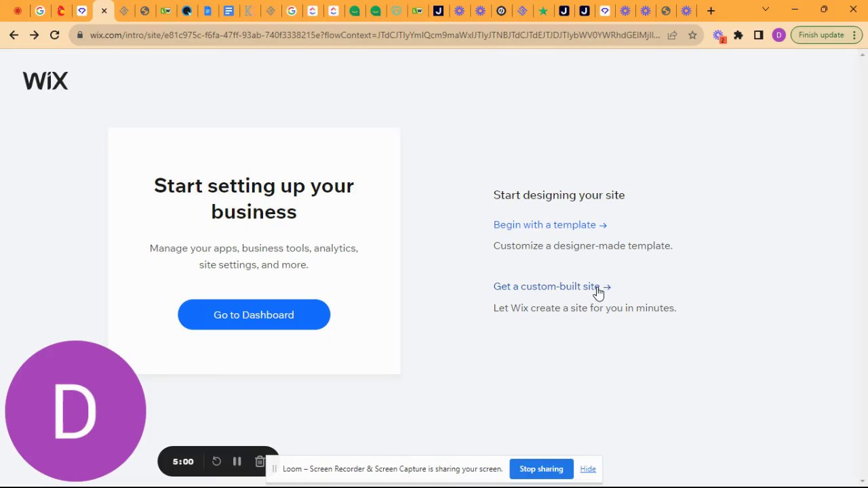Open extension with red badge 2
Viewport: 868px width, 488px height.
click(719, 36)
